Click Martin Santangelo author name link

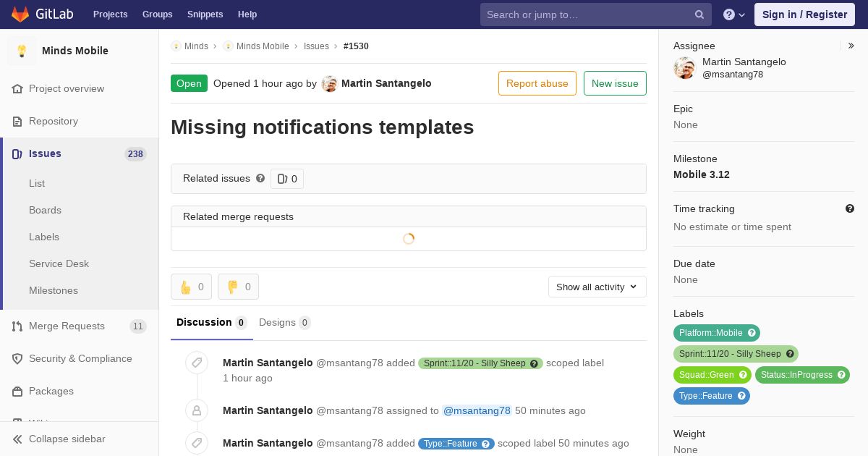[x=386, y=84]
